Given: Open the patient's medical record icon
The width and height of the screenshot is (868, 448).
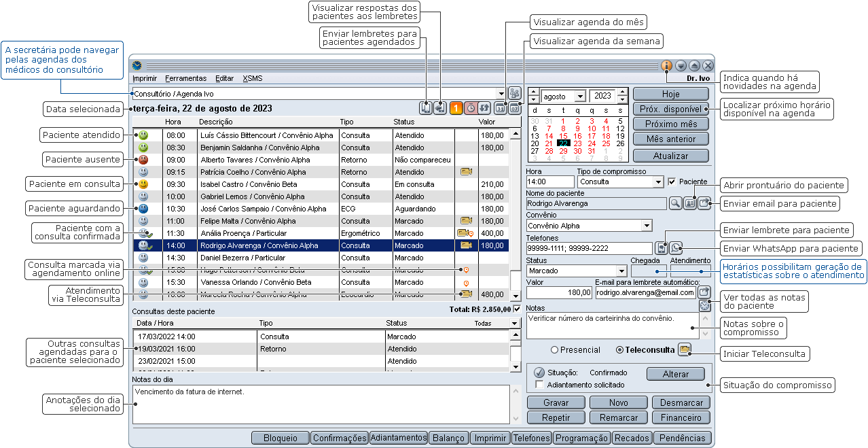Looking at the screenshot, I should pyautogui.click(x=689, y=203).
